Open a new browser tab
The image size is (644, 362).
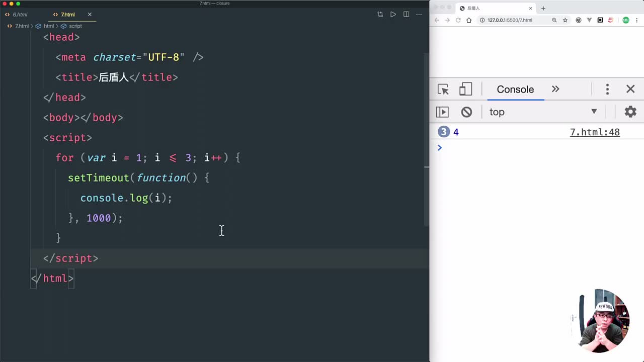coord(543,8)
